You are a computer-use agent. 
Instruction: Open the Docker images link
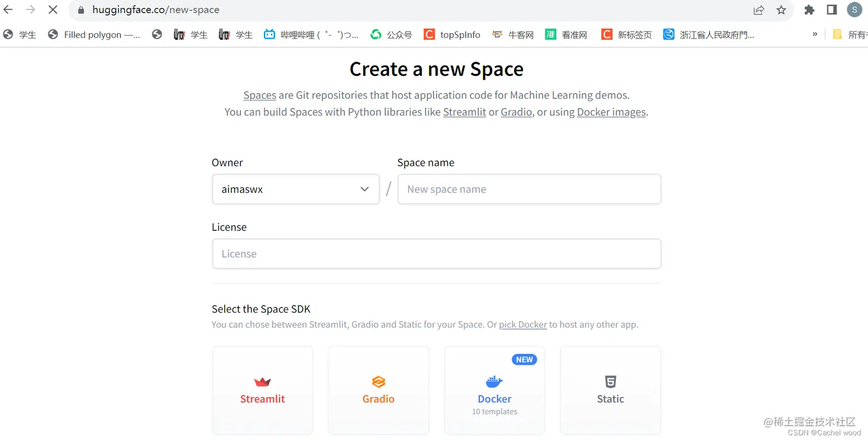(x=611, y=112)
